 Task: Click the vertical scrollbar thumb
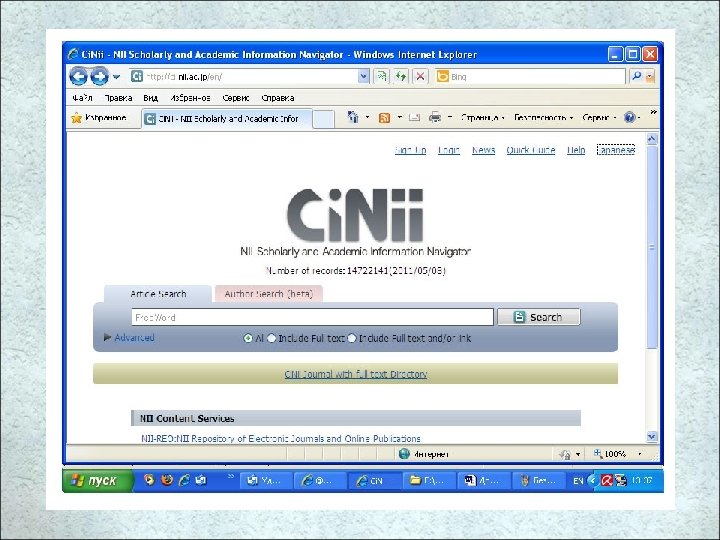click(x=652, y=247)
